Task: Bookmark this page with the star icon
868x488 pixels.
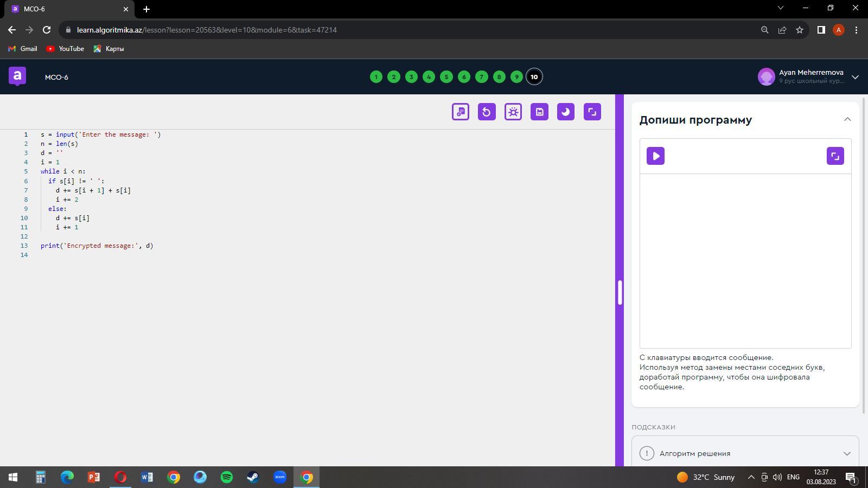Action: [x=799, y=30]
